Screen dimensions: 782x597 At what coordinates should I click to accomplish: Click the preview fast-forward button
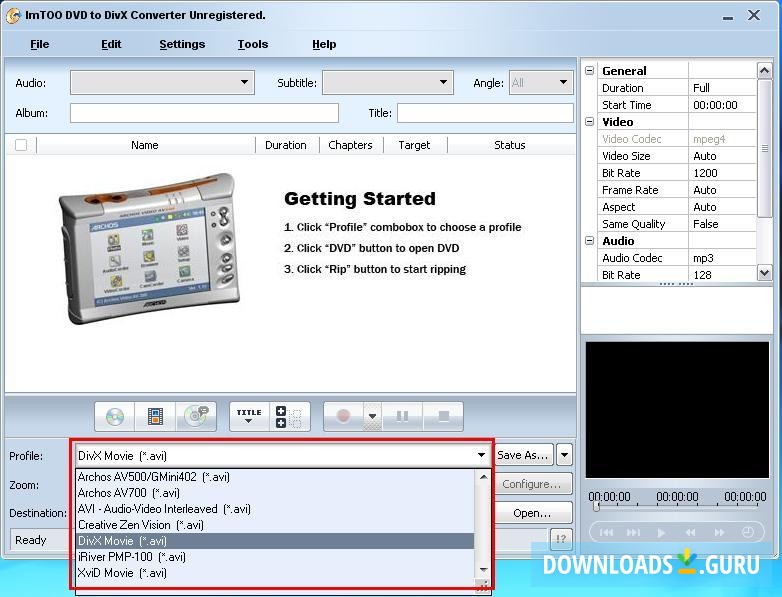pyautogui.click(x=719, y=533)
